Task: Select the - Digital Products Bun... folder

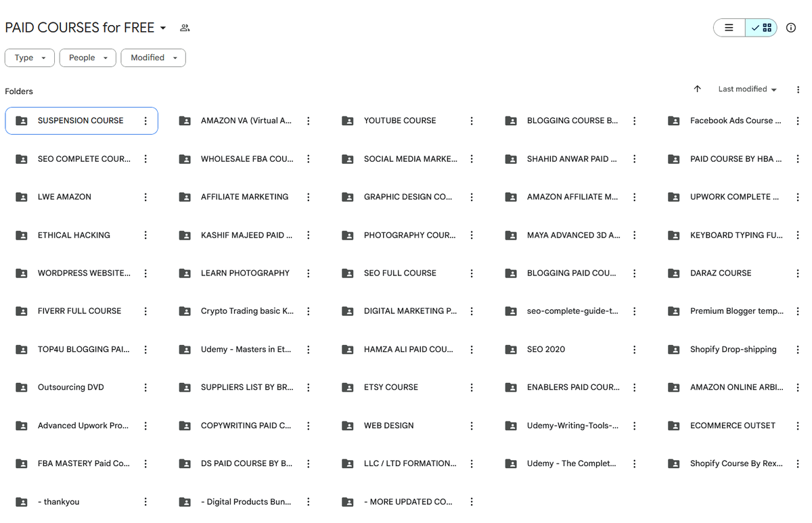Action: click(x=244, y=502)
